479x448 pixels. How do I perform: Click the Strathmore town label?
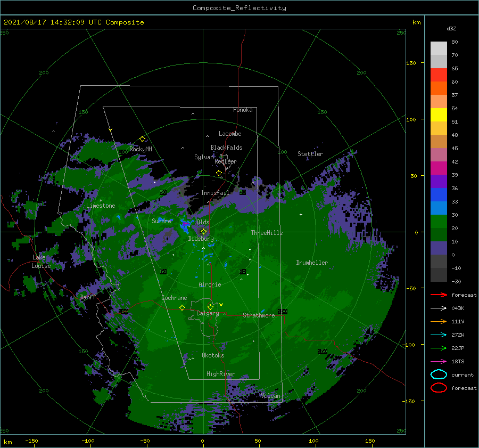(259, 315)
